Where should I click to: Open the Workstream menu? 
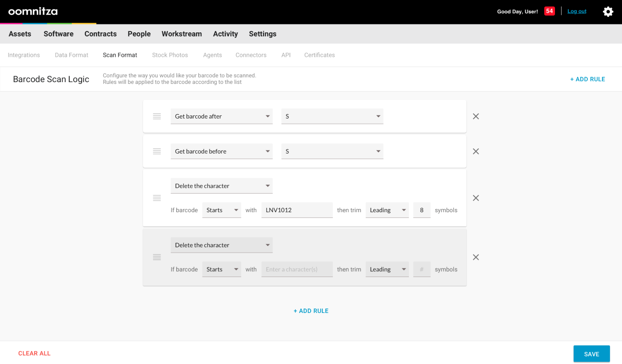(182, 34)
